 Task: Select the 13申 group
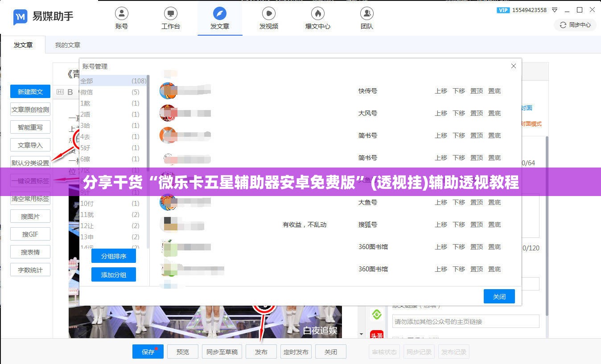pyautogui.click(x=113, y=237)
